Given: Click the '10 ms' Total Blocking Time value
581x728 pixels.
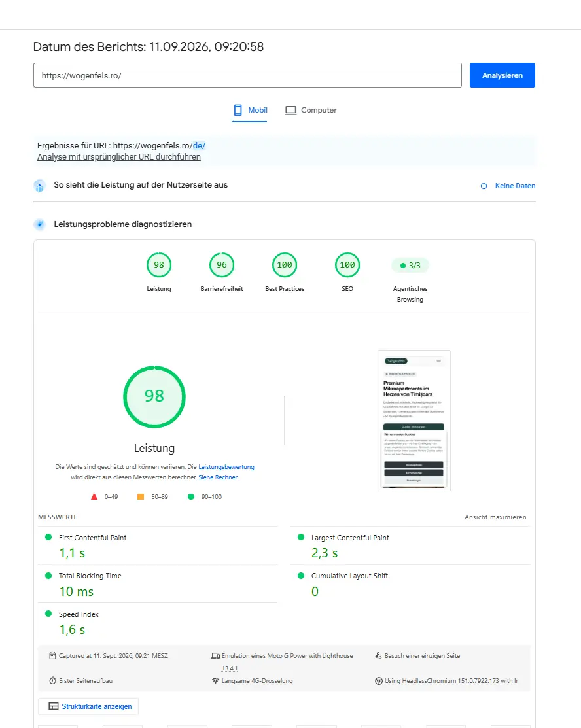Looking at the screenshot, I should tap(76, 591).
